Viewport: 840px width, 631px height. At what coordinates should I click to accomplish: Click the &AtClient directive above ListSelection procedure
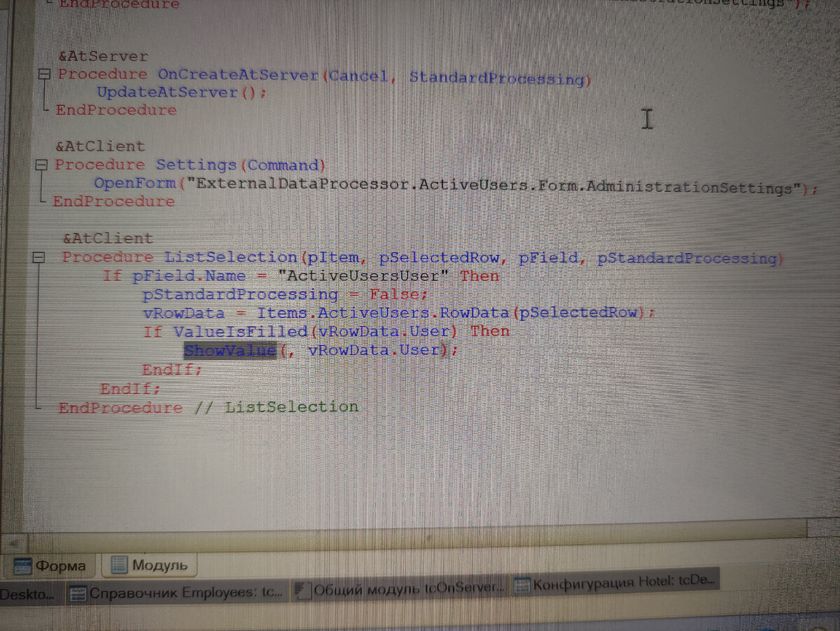[108, 239]
